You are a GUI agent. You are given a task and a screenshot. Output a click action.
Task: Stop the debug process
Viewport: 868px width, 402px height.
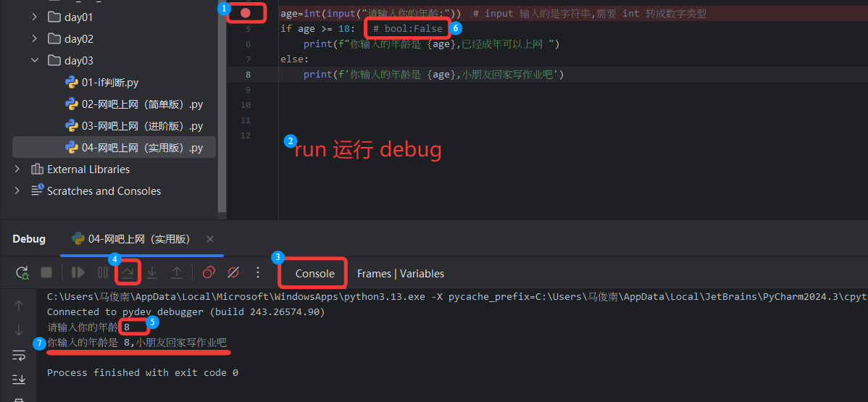click(46, 272)
